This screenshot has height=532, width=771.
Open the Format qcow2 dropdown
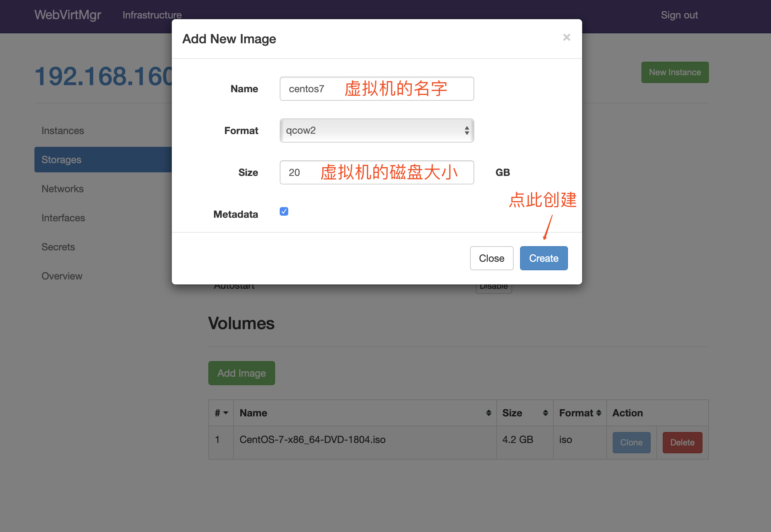[x=377, y=131]
